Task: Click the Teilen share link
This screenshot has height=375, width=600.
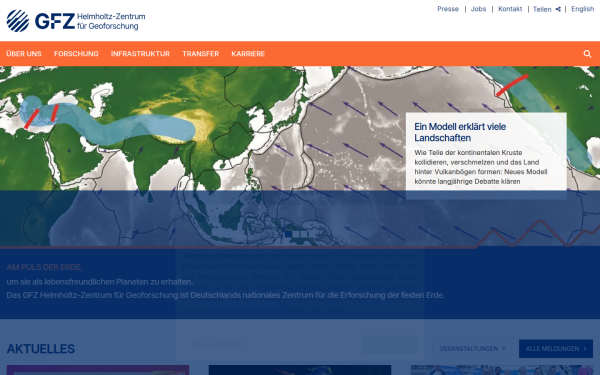Action: click(x=542, y=9)
